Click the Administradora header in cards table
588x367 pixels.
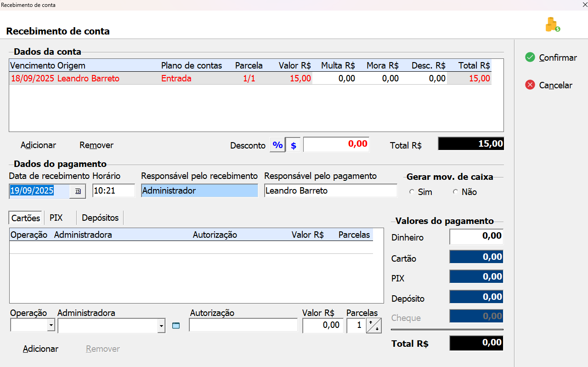tap(83, 235)
